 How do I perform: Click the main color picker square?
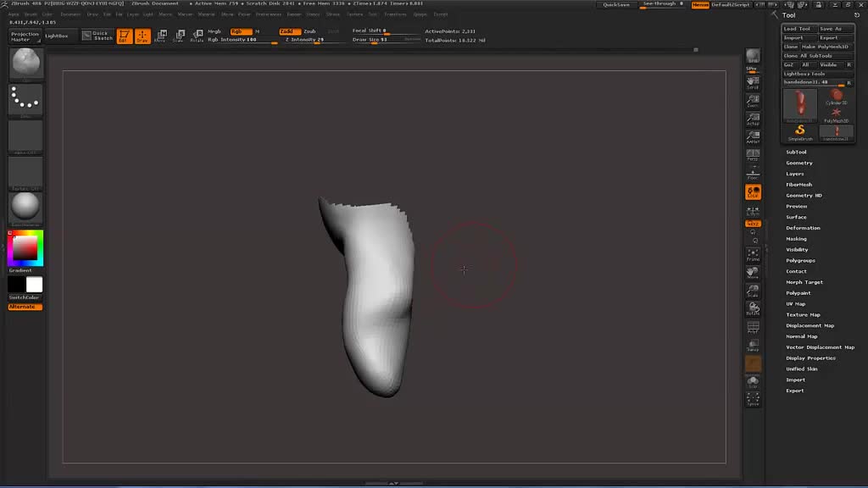[x=25, y=247]
